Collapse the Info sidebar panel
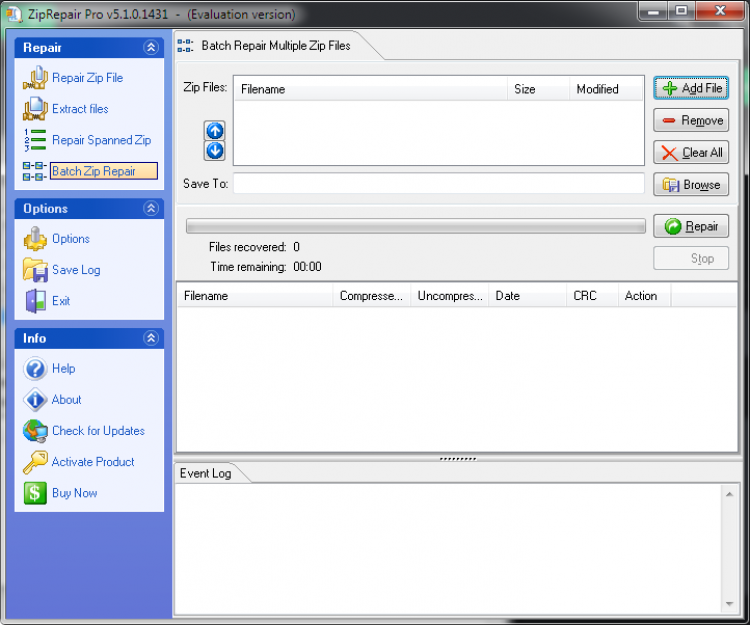Viewport: 750px width, 625px height. click(151, 338)
